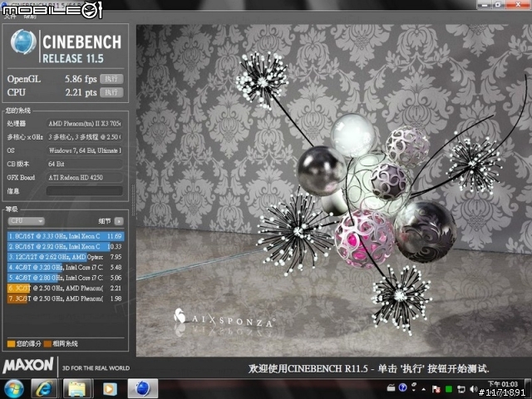This screenshot has width=532, height=399.
Task: Select ranking row 8C/16T @ 2.92 GHz Xeon
Action: click(x=66, y=247)
